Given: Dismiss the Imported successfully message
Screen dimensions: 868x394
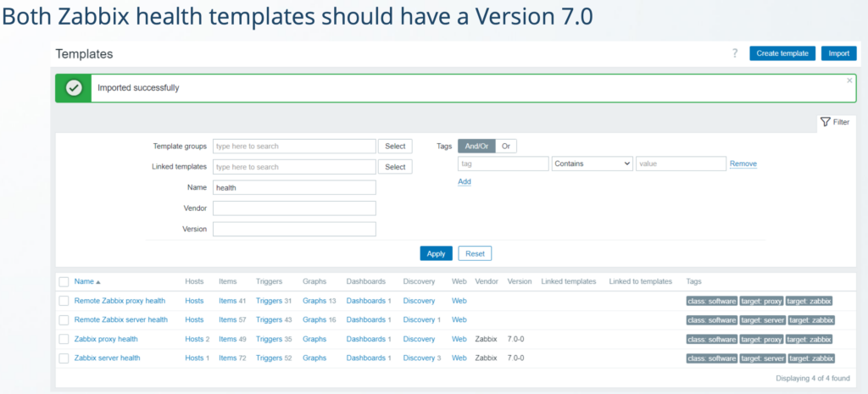Looking at the screenshot, I should coord(849,80).
